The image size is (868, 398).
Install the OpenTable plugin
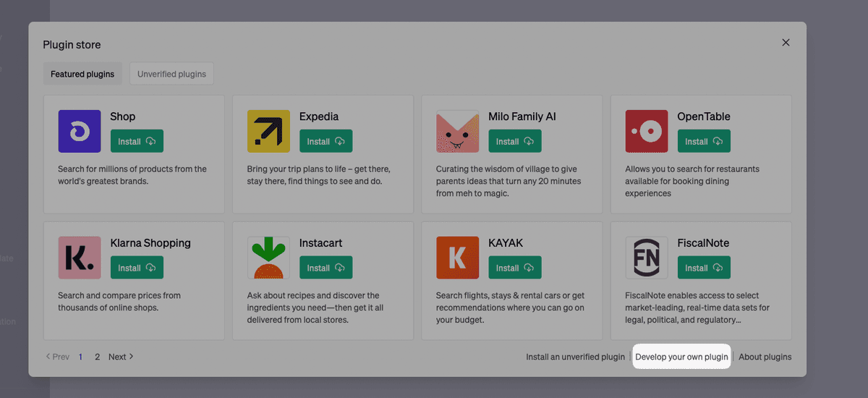click(704, 141)
